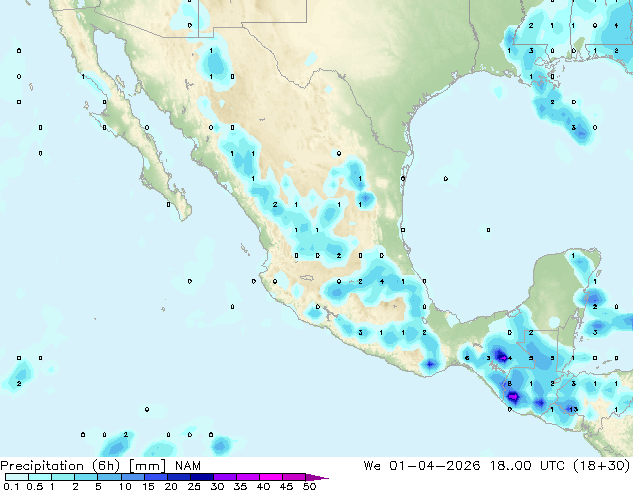
Task: Click the "(18+30)" forecast offset text
Action: (602, 466)
